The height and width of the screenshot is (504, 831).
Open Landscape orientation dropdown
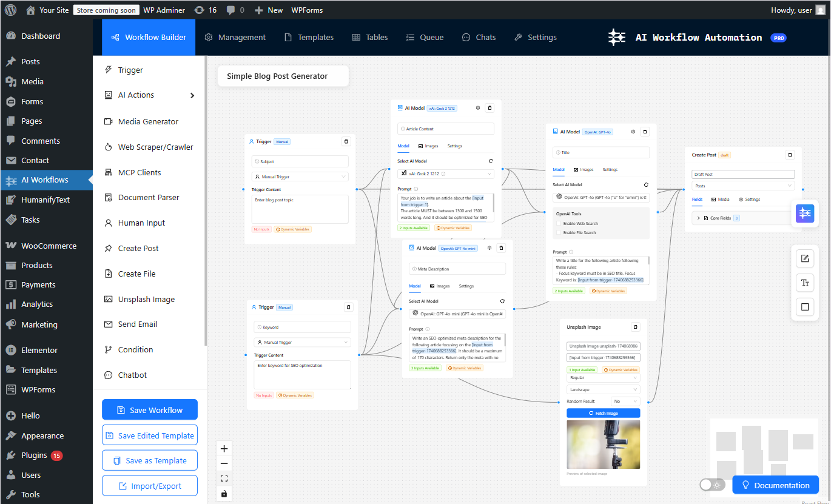604,389
